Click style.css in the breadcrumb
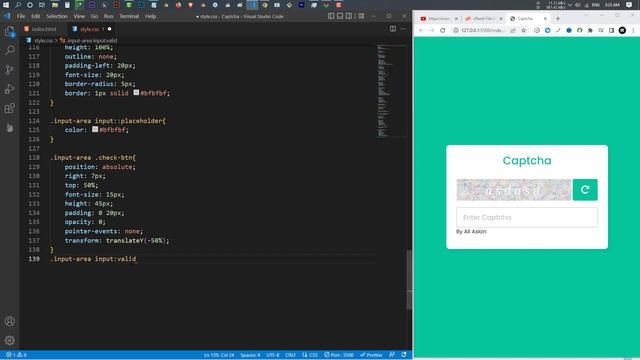The width and height of the screenshot is (640, 360). coord(43,40)
